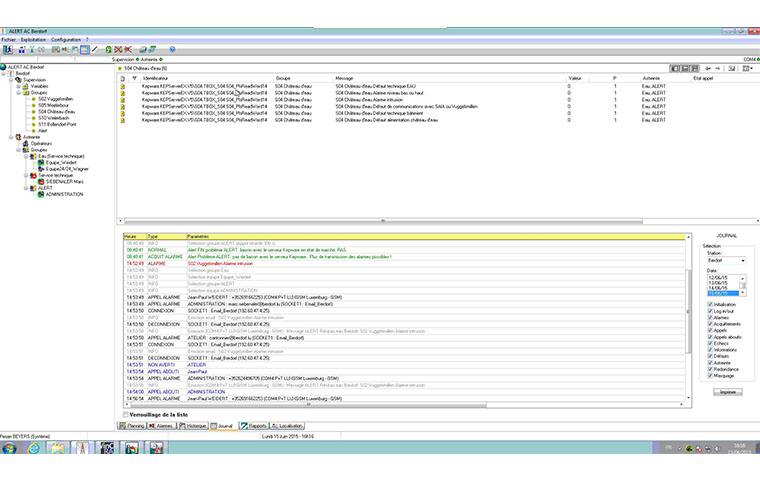
Task: Click the first red X icon in toolbar
Action: pos(118,49)
